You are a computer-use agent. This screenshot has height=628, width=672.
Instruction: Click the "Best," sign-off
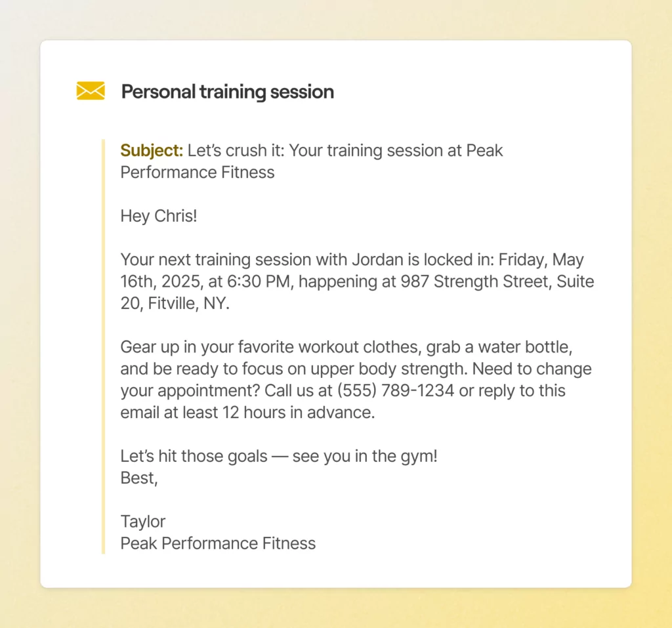tap(139, 478)
